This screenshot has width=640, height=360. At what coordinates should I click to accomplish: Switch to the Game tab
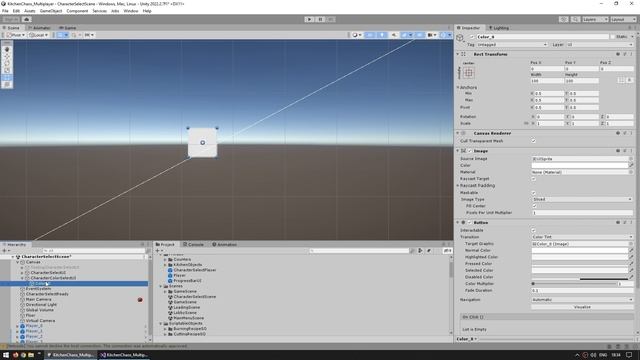(68, 28)
